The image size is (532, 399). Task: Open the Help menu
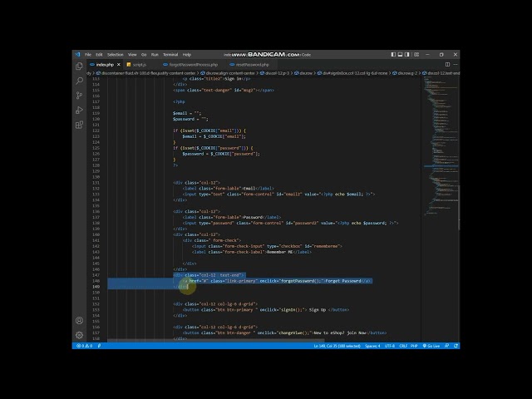point(186,54)
